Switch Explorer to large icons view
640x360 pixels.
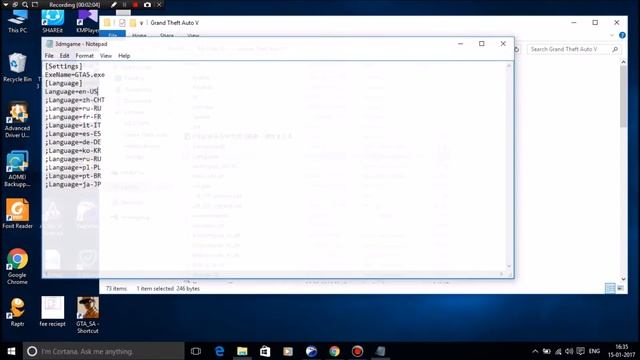[x=620, y=288]
